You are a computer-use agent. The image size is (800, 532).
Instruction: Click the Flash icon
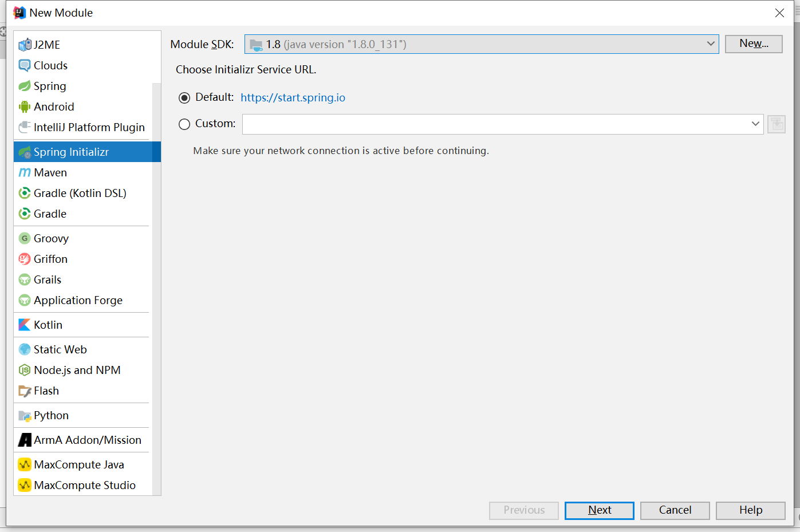pyautogui.click(x=25, y=391)
